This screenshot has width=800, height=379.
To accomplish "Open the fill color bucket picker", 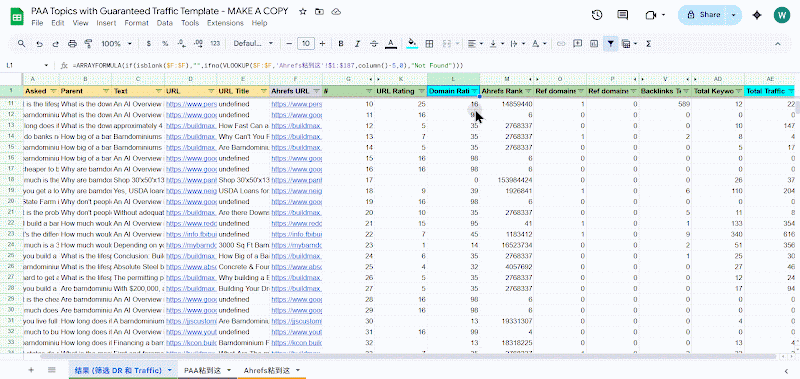I will point(412,44).
